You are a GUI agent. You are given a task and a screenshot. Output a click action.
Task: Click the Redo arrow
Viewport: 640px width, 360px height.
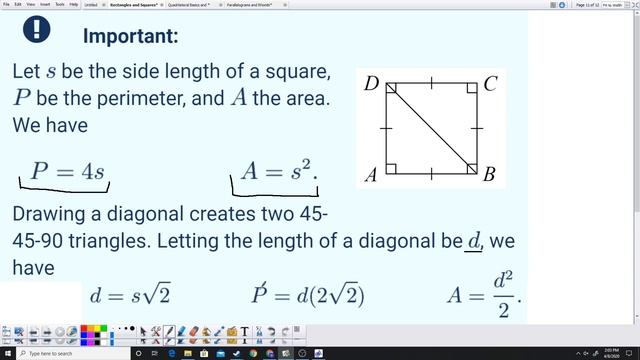[x=285, y=331]
